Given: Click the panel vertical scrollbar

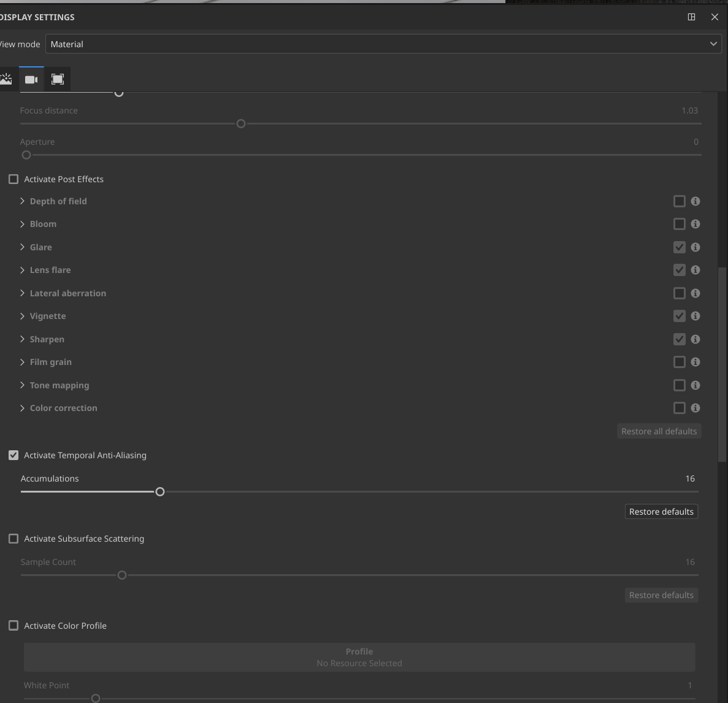Looking at the screenshot, I should (x=722, y=364).
